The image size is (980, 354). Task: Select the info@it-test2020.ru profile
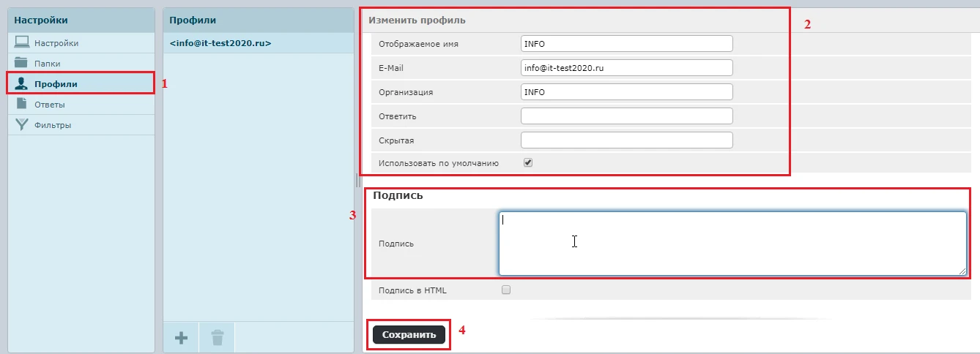(x=220, y=43)
